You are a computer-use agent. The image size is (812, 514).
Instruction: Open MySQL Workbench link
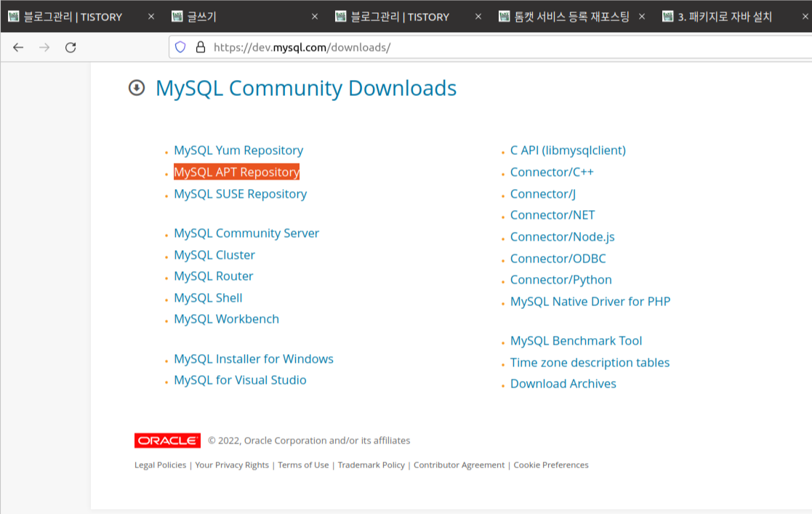coord(226,319)
